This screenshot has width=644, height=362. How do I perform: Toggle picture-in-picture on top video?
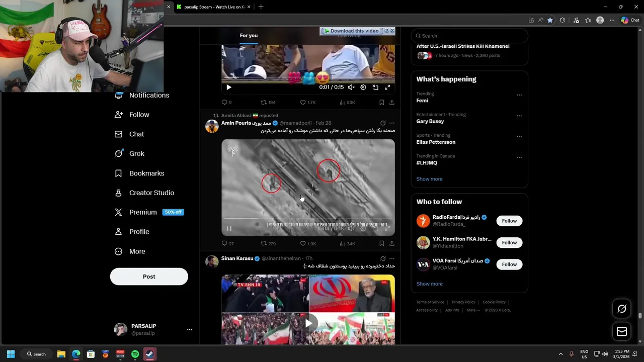pyautogui.click(x=375, y=87)
